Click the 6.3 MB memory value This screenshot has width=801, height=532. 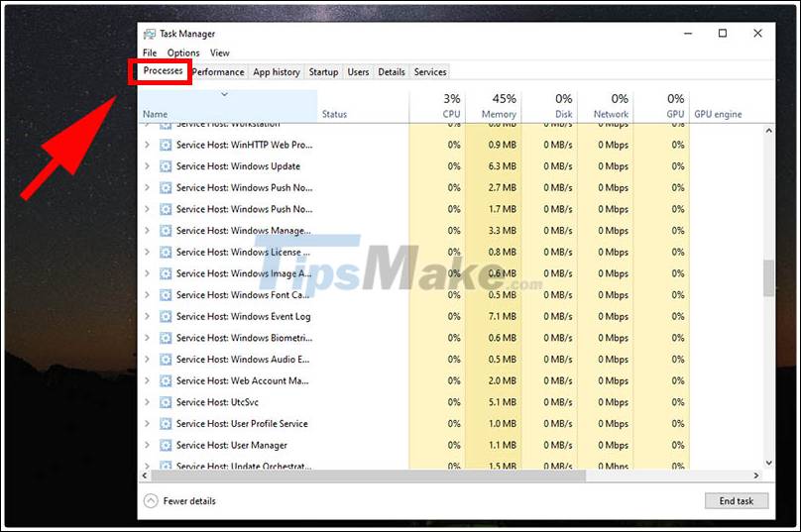click(x=503, y=166)
